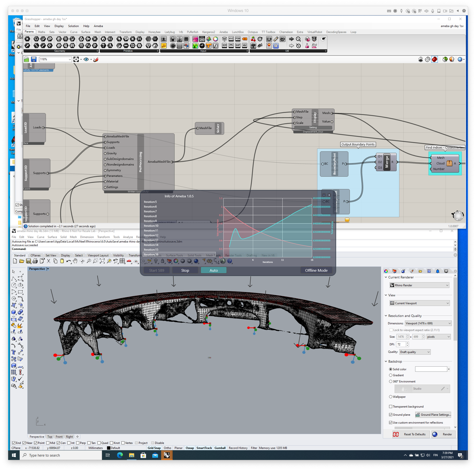This screenshot has width=476, height=470.
Task: Switch to the Top viewport tab
Action: coord(50,437)
